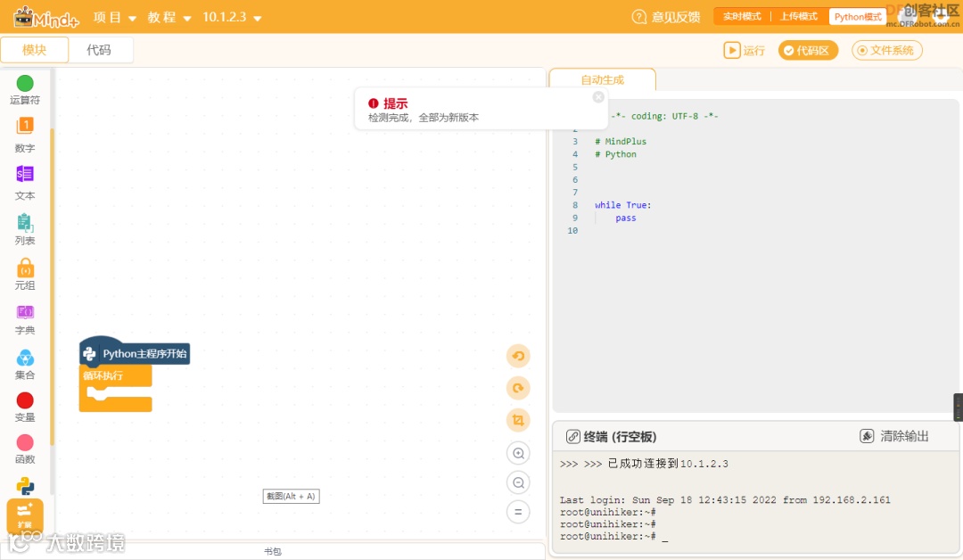Open the 列表 list block category
The image size is (963, 560).
[x=25, y=229]
